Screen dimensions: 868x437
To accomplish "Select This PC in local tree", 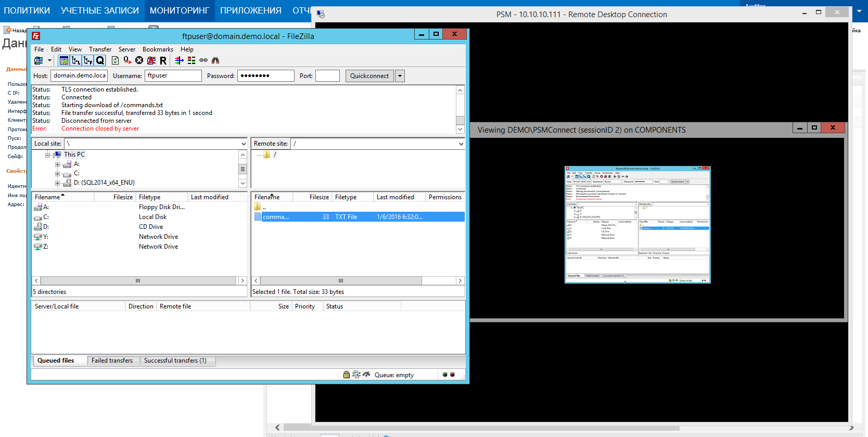I will (74, 155).
